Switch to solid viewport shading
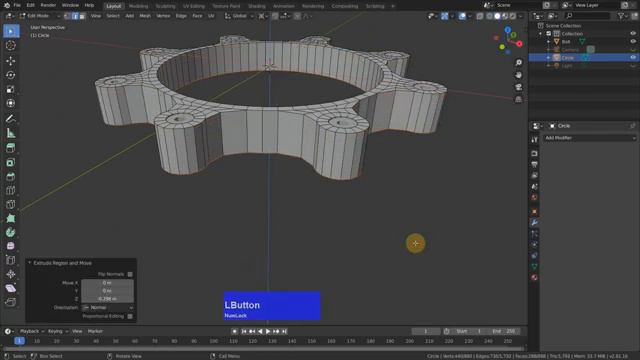Viewport: 640px width, 360px height. coord(497,16)
